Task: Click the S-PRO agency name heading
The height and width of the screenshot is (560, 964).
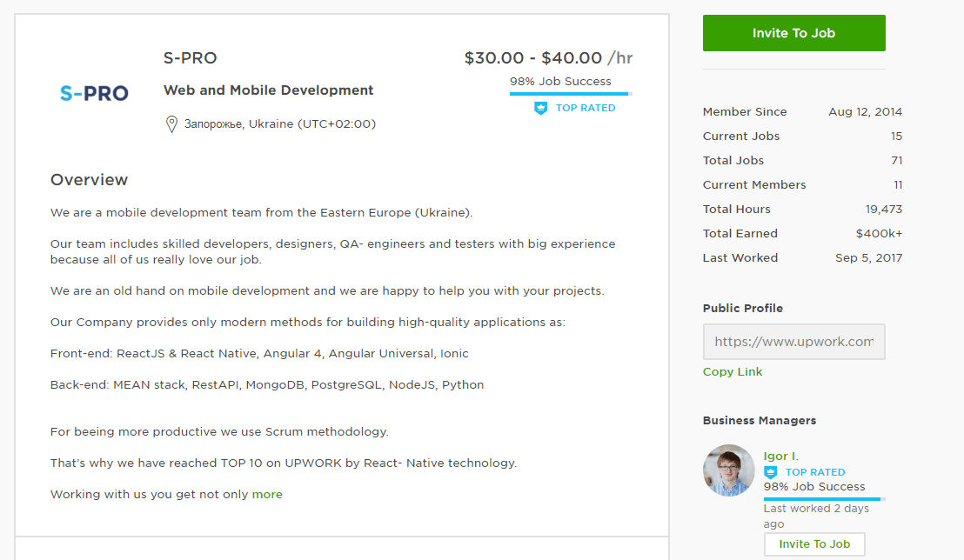Action: pyautogui.click(x=190, y=58)
